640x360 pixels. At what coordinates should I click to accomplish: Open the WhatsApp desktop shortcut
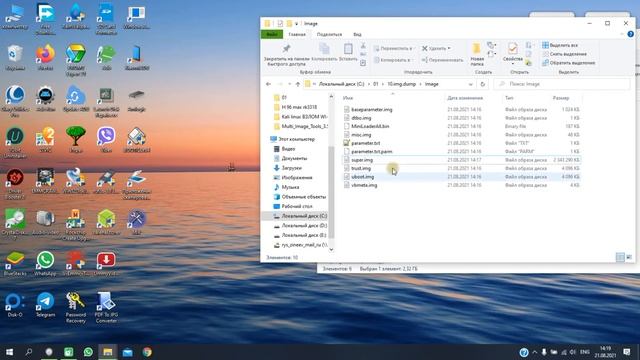click(45, 263)
